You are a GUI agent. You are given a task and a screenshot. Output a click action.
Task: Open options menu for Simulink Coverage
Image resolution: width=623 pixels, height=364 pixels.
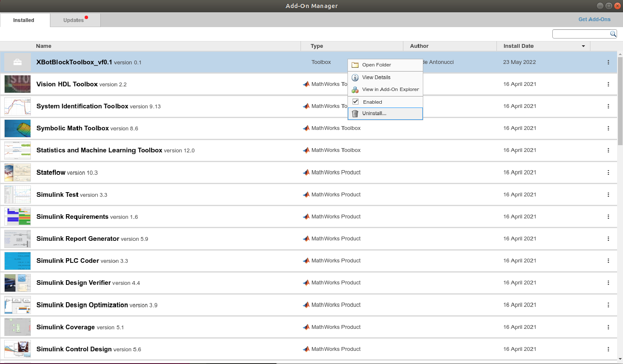(x=608, y=327)
